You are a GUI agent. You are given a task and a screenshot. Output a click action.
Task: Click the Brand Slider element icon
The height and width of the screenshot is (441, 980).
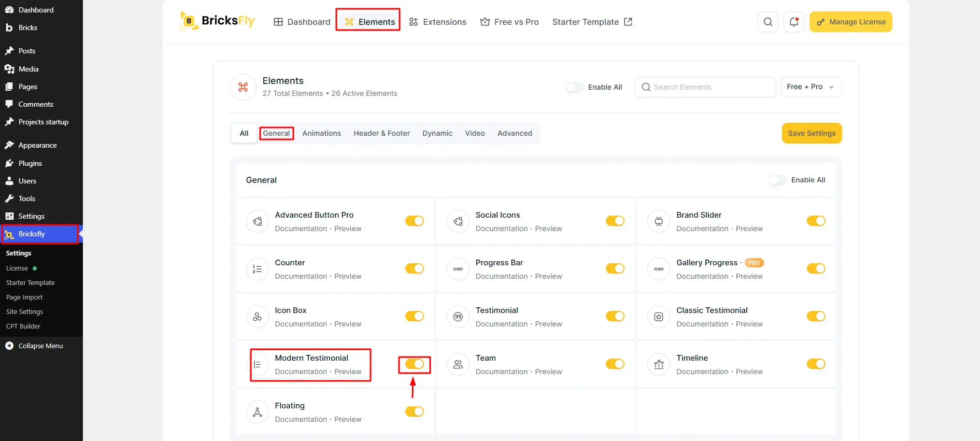pos(659,221)
